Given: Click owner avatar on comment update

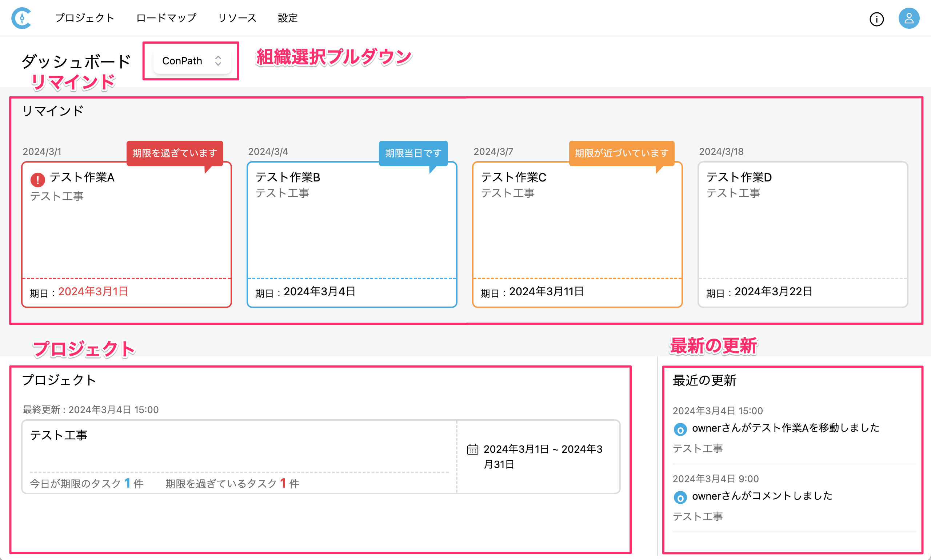Looking at the screenshot, I should pos(680,498).
